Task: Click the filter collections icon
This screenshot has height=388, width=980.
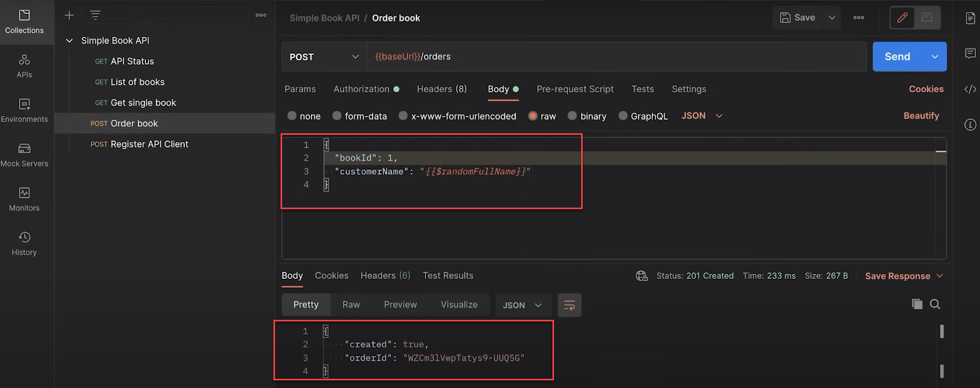Action: (x=95, y=15)
